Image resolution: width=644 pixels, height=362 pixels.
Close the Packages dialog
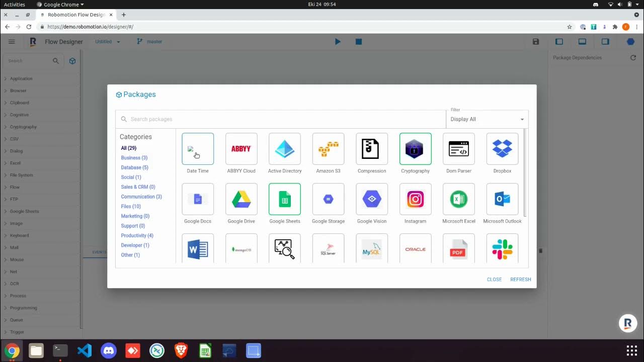[494, 280]
